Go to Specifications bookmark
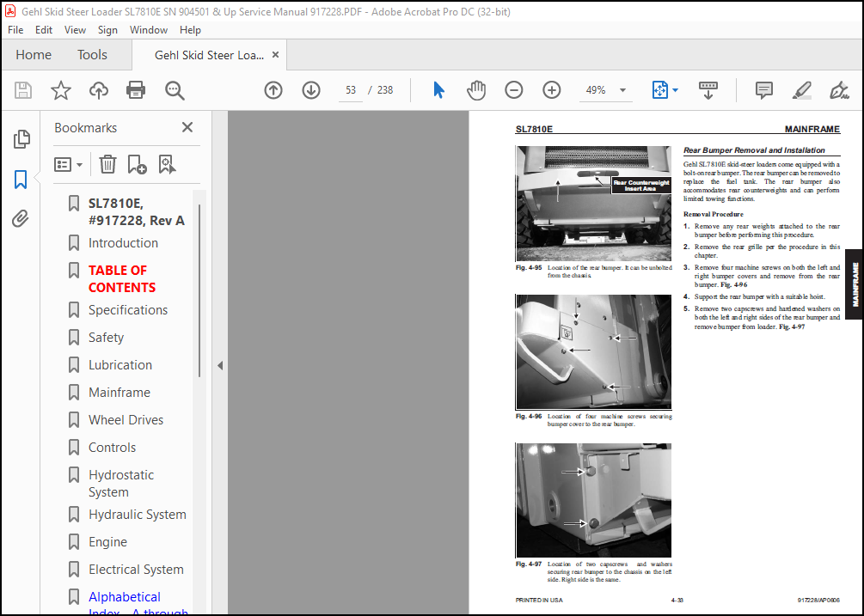The height and width of the screenshot is (616, 864). (128, 310)
